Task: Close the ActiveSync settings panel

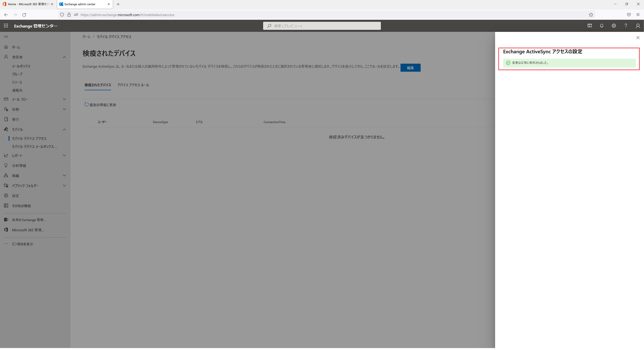Action: (x=637, y=38)
